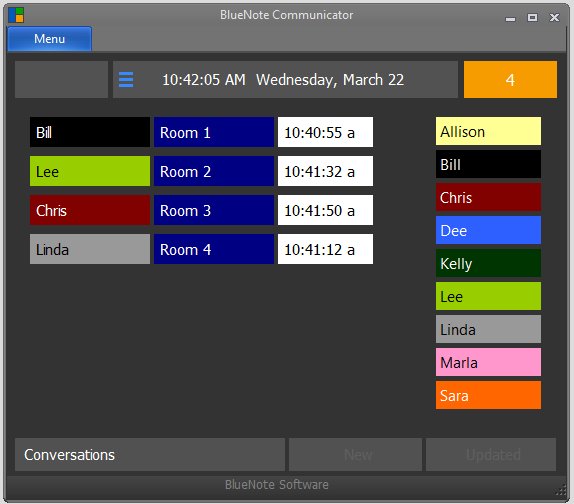574x504 pixels.
Task: Open the Menu tab
Action: [x=49, y=38]
